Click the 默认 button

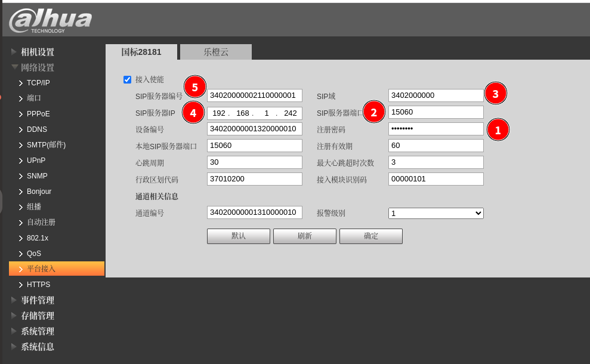pos(238,236)
